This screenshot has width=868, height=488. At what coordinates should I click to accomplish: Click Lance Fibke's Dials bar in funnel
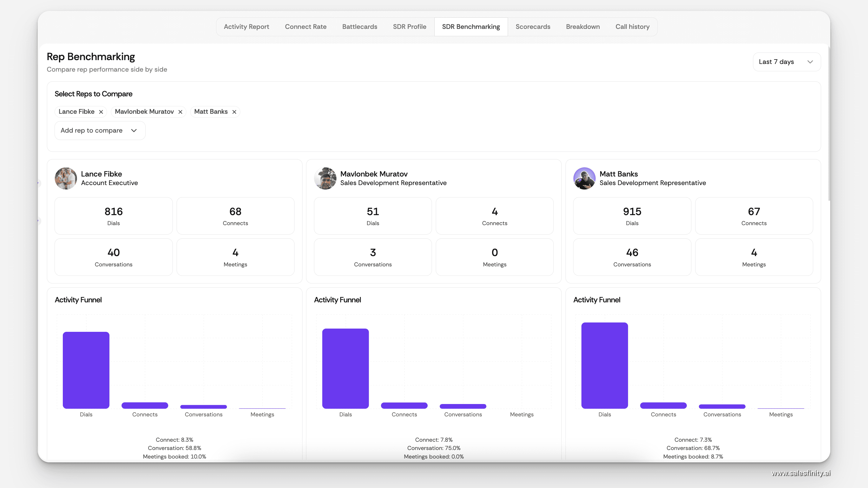click(86, 370)
